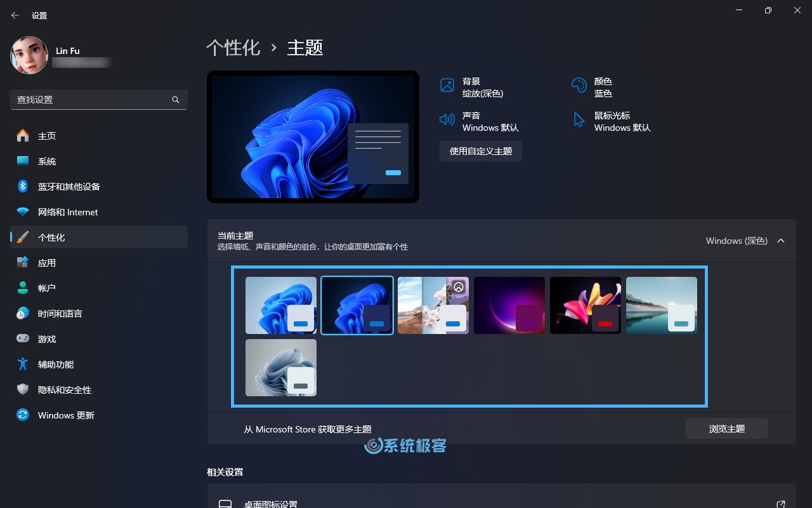
Task: Click the background picture icon
Action: click(x=447, y=85)
